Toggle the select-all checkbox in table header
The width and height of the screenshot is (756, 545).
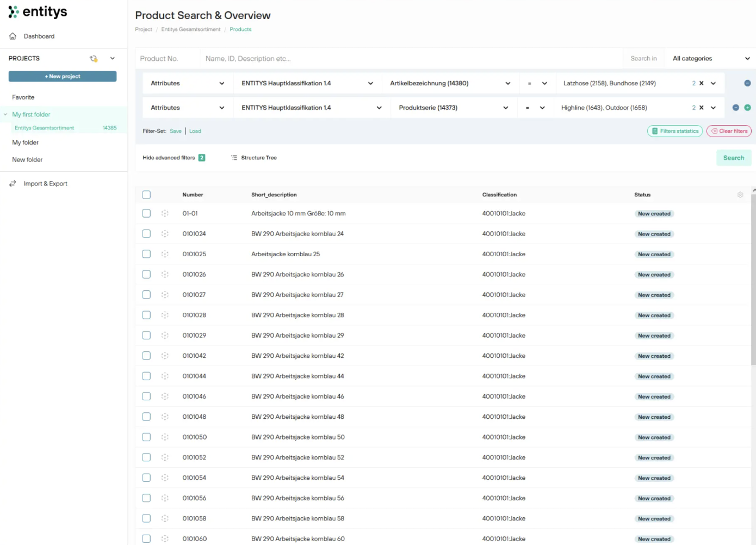tap(146, 195)
